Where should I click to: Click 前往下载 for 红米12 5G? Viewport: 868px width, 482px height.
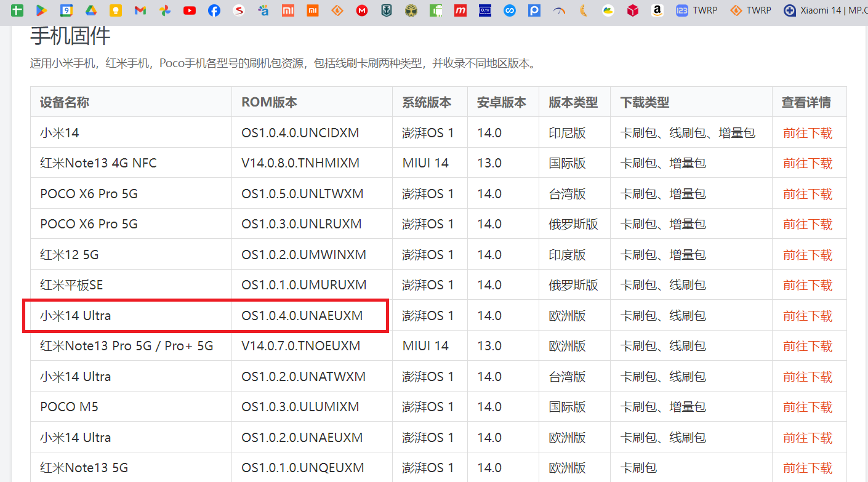point(808,255)
